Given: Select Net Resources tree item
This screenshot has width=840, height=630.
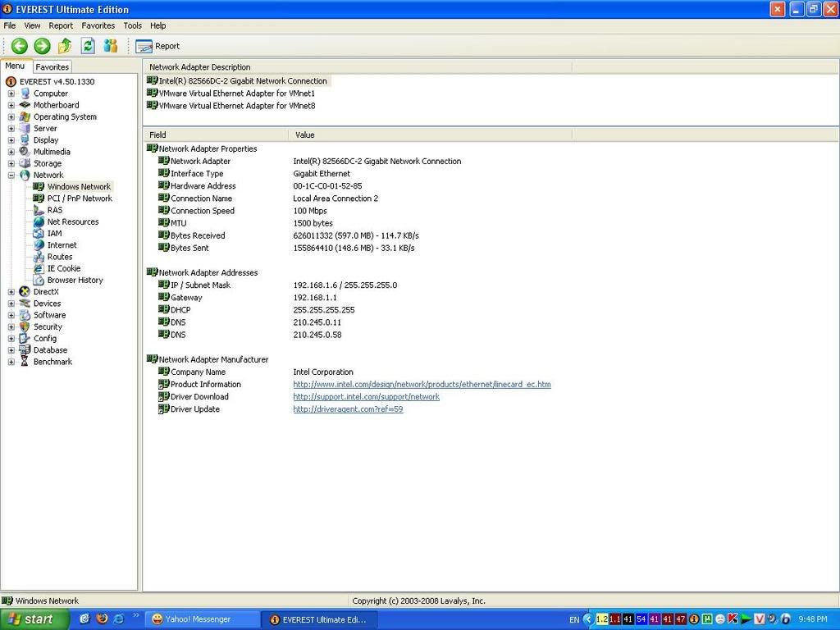Looking at the screenshot, I should (x=73, y=221).
